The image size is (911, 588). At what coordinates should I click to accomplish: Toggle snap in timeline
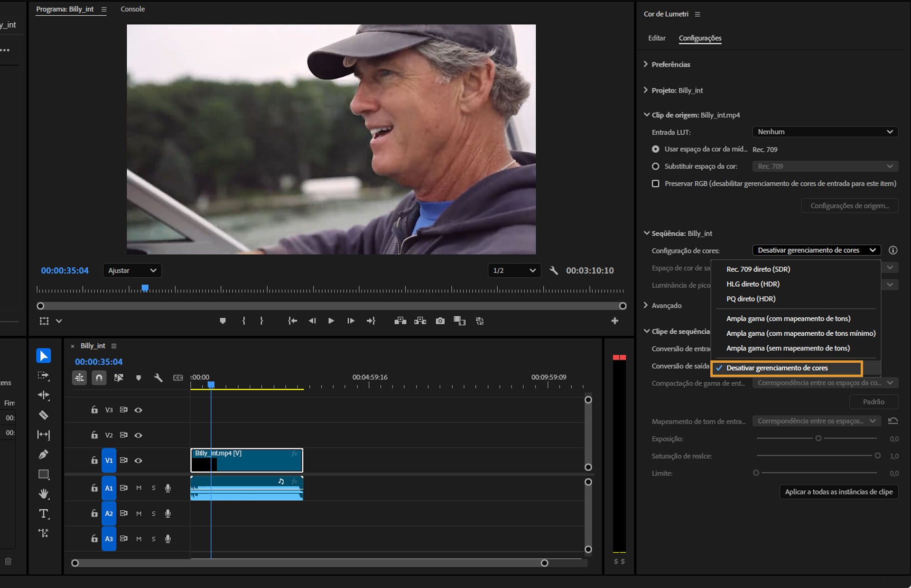pos(99,377)
